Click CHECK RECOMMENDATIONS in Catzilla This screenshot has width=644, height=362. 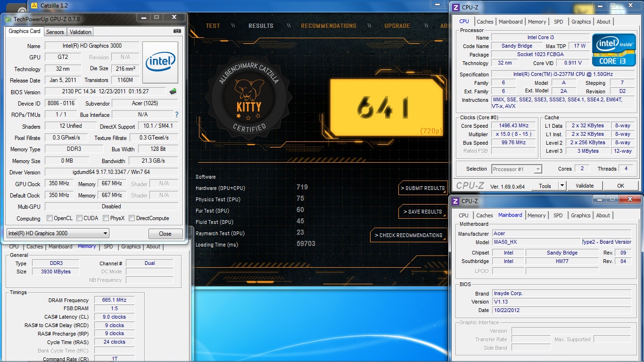pyautogui.click(x=409, y=235)
